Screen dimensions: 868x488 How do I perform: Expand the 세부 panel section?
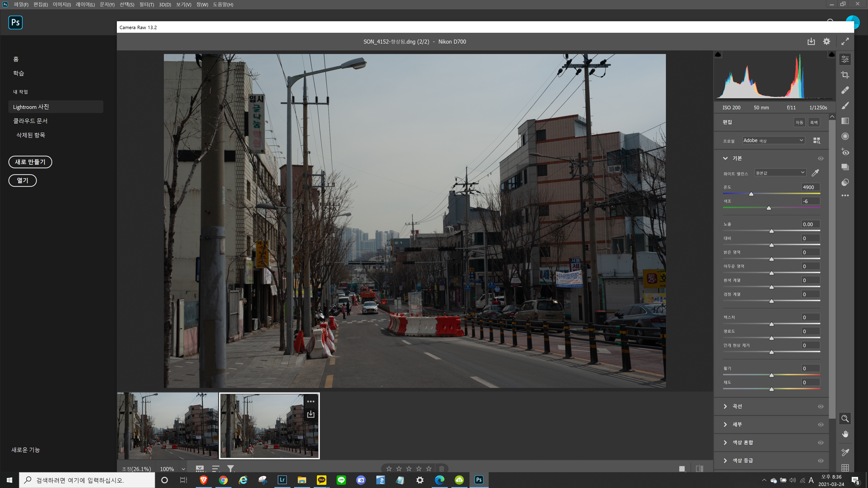point(737,424)
